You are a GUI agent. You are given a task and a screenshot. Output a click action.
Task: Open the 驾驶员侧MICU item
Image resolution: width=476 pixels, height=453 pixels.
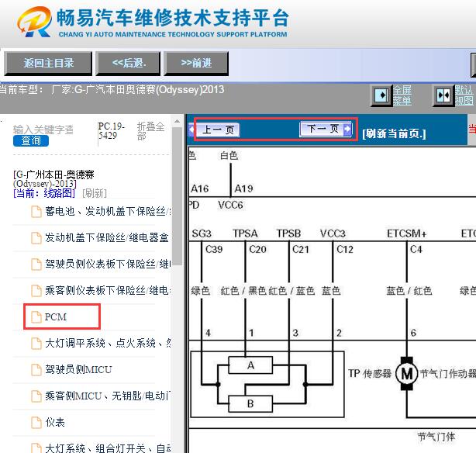(78, 370)
